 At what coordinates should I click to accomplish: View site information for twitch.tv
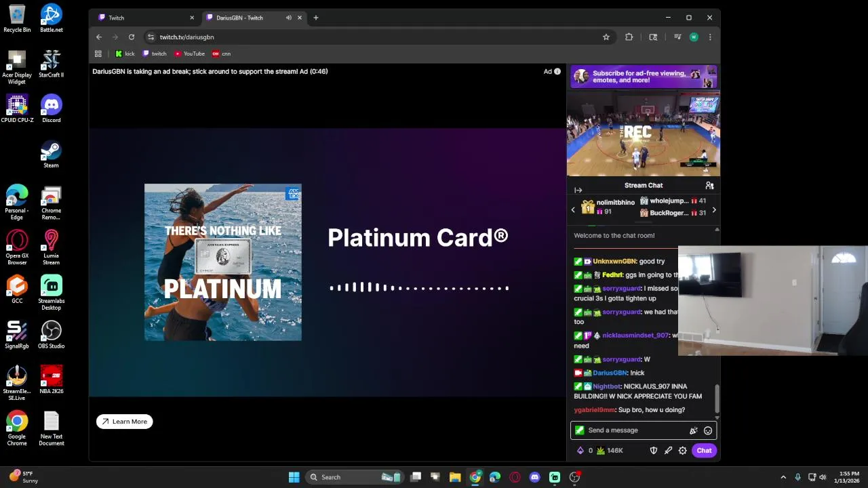pos(151,37)
